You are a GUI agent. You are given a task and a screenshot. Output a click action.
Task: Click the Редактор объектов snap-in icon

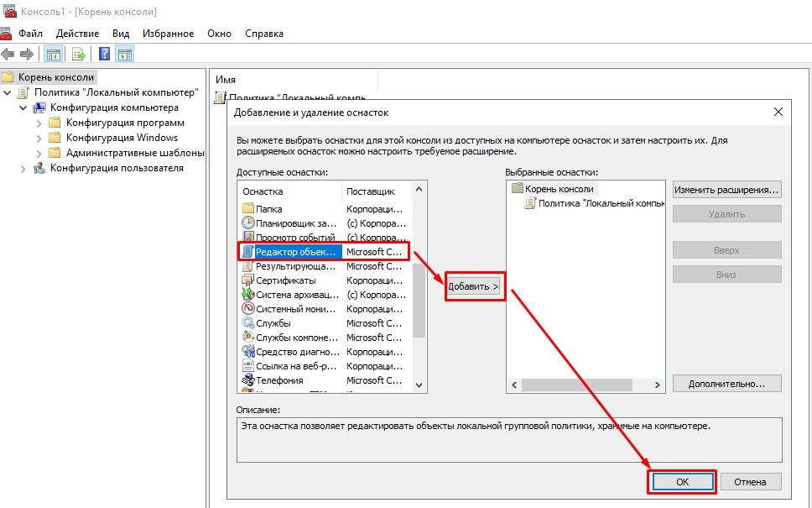coord(248,252)
